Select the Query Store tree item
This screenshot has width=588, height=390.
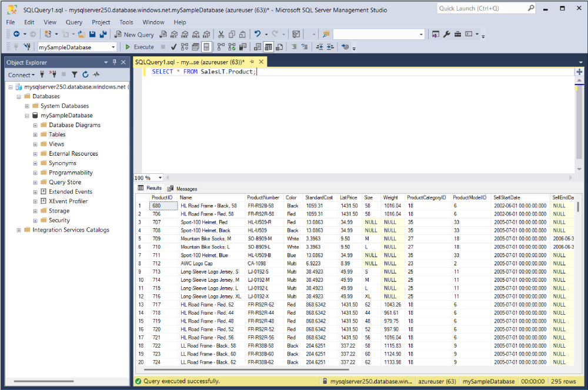[65, 182]
